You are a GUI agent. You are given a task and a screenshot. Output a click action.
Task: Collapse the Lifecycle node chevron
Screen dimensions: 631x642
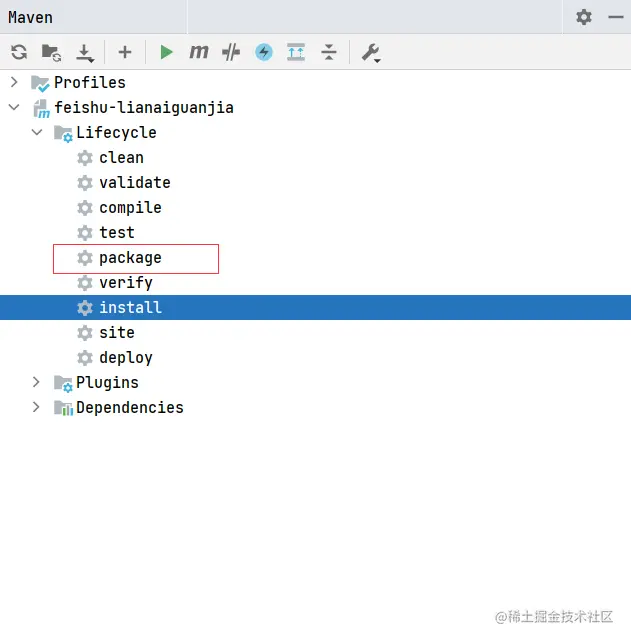[37, 132]
